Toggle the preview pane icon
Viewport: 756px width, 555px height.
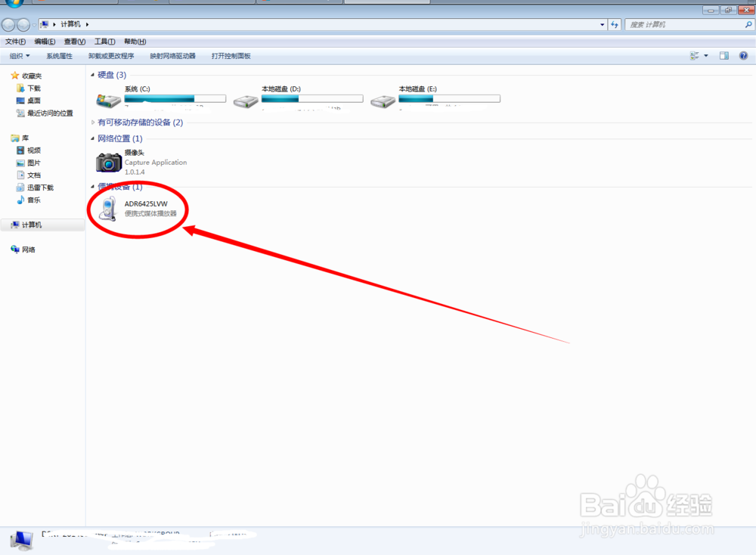click(x=724, y=56)
